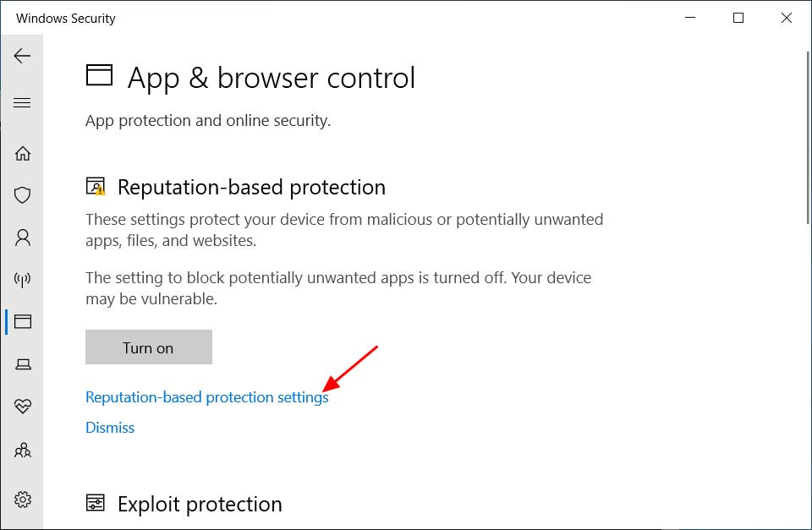812x530 pixels.
Task: Click the vertical scrollbar thumb
Action: pos(808,138)
